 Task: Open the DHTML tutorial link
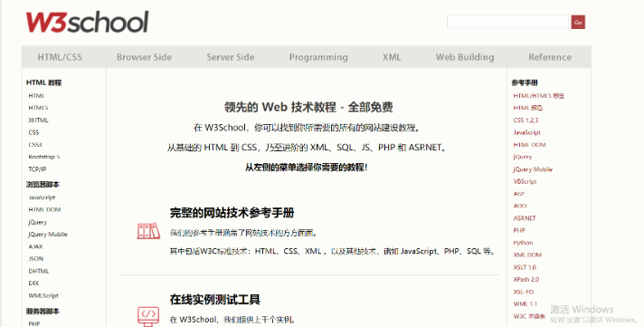click(39, 271)
